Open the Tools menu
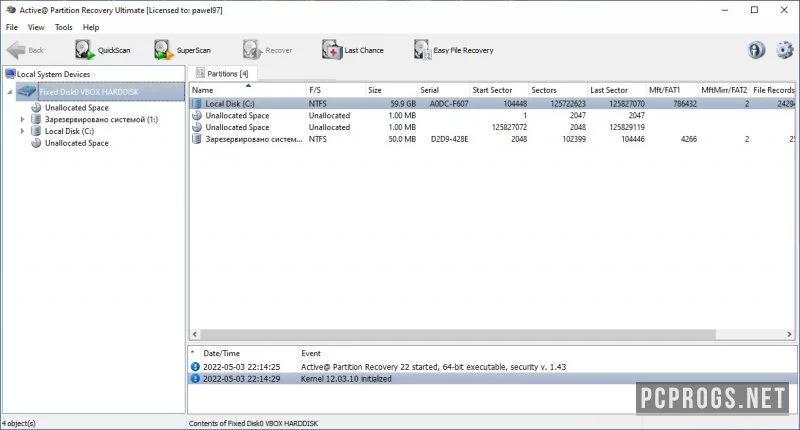Screen dimensions: 800x430 tap(63, 27)
